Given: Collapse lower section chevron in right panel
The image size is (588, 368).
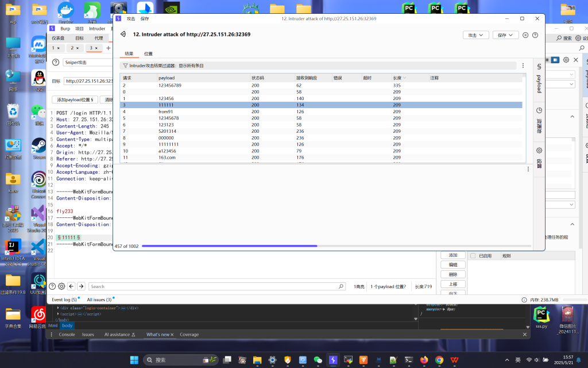Looking at the screenshot, I should point(572,224).
